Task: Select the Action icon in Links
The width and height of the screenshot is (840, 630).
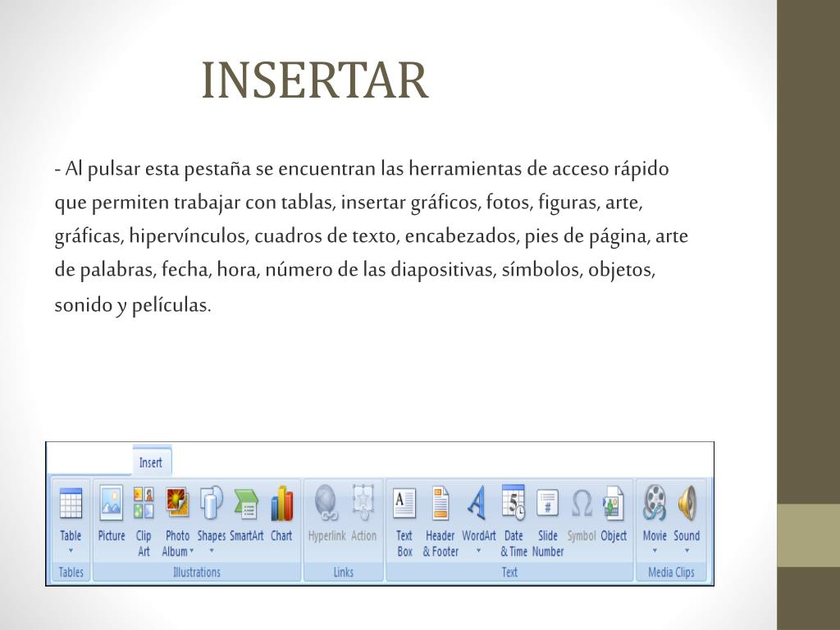Action: pos(363,503)
